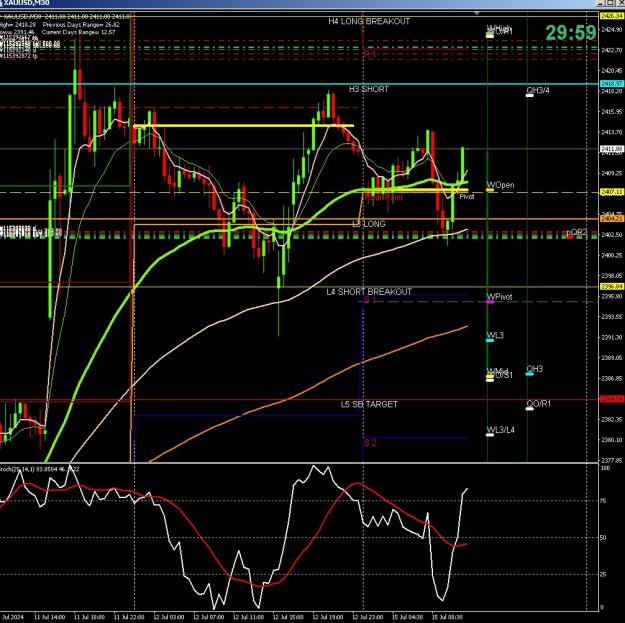Click the WL3 level label
Viewport: 625px width, 623px height.
(x=495, y=335)
